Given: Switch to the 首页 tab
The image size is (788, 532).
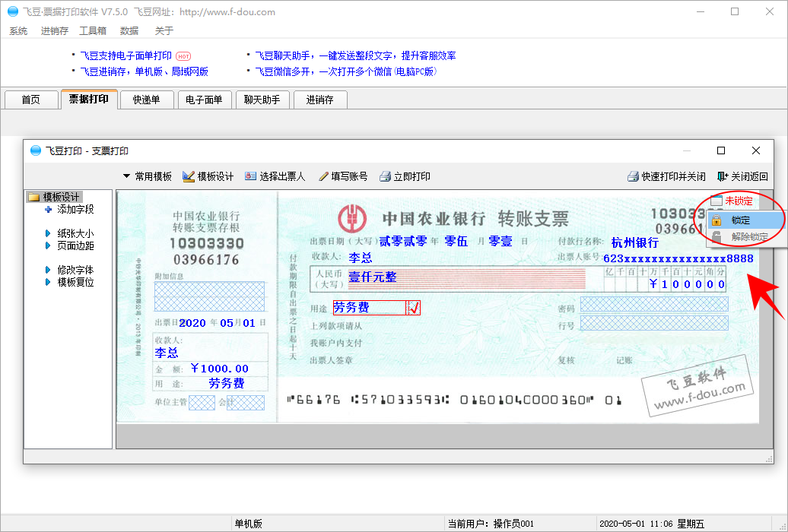Looking at the screenshot, I should tap(30, 100).
